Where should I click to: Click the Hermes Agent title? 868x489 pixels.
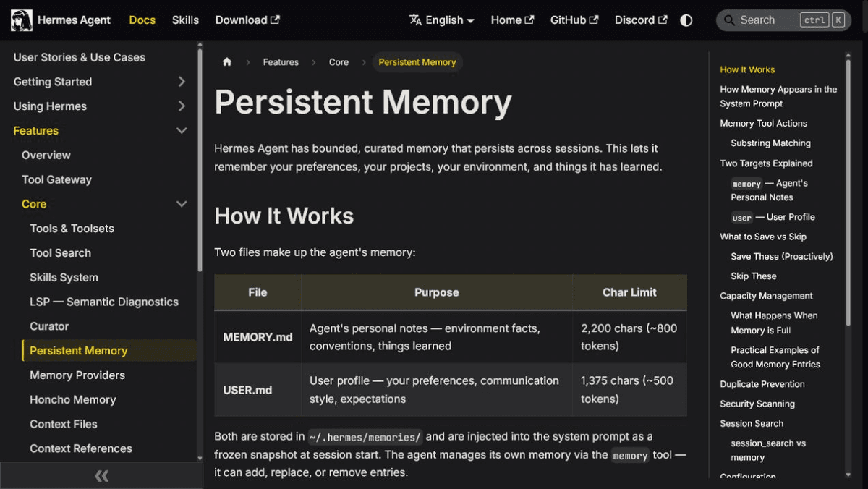(x=74, y=20)
